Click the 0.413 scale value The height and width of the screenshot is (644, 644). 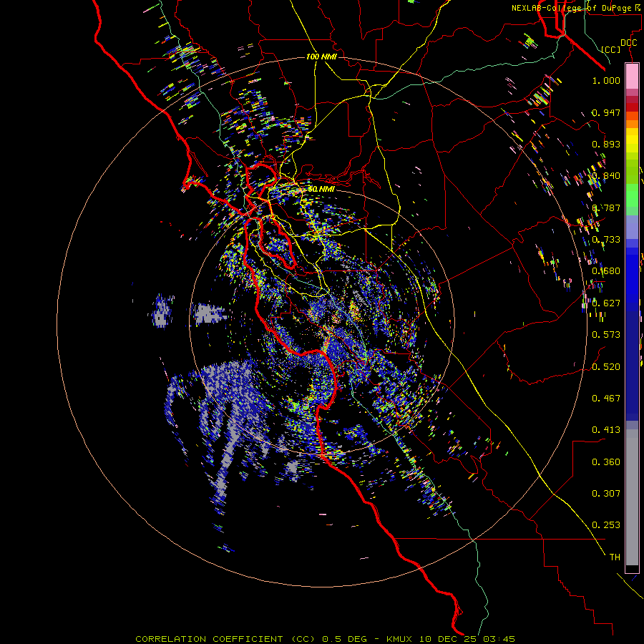click(x=606, y=430)
